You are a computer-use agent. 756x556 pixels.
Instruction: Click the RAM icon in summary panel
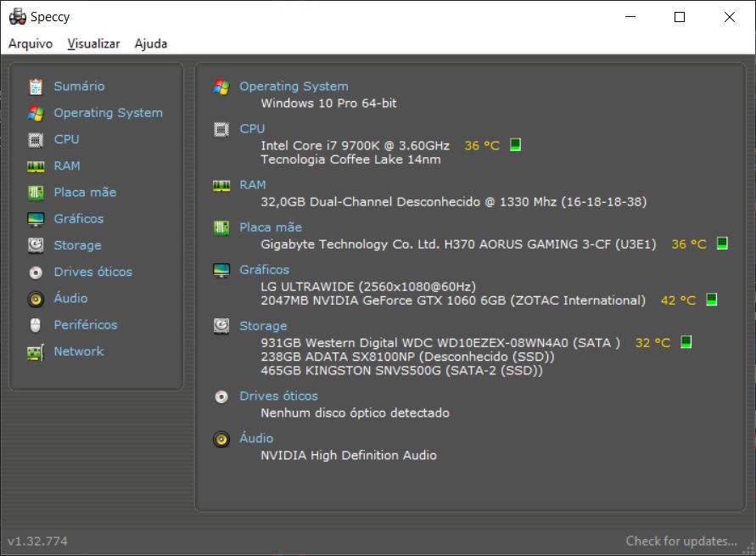[x=221, y=186]
